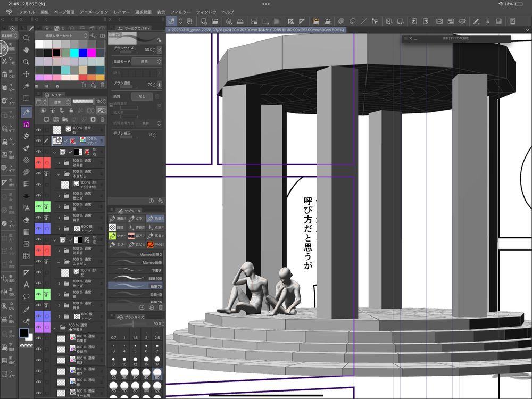Select the Hand move tool
Screen dimensions: 532x399
(x=26, y=49)
